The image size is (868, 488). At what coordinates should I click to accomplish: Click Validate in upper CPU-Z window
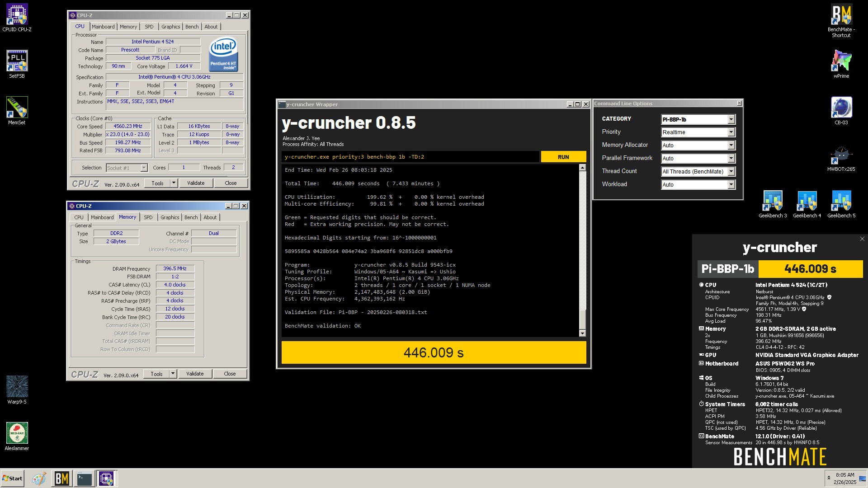coord(196,183)
